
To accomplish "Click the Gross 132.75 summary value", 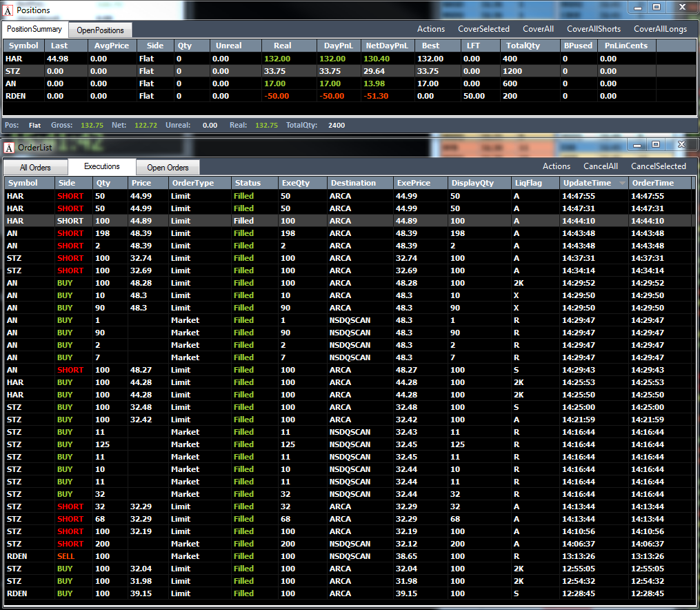I will [x=92, y=126].
